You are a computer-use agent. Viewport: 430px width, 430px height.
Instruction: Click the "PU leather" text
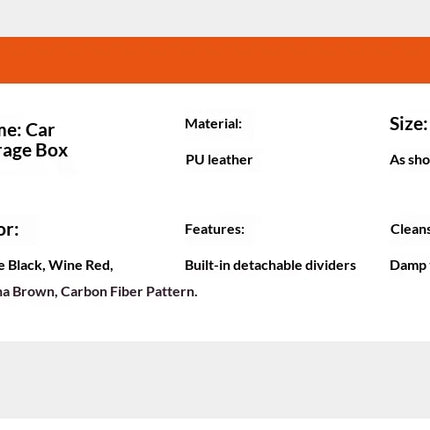tap(219, 160)
